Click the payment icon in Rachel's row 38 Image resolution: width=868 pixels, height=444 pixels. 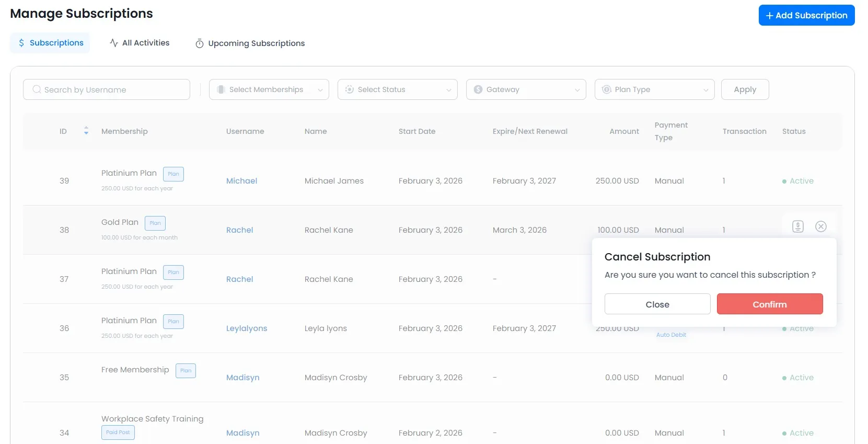point(798,226)
